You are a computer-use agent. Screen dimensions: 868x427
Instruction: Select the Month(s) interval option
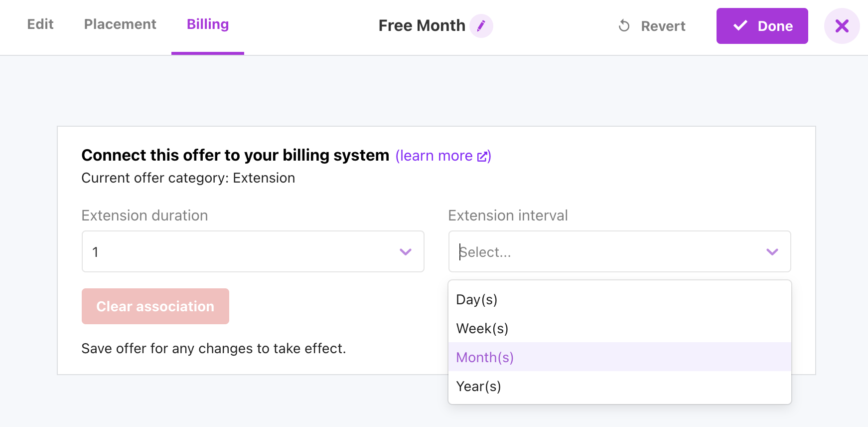620,357
